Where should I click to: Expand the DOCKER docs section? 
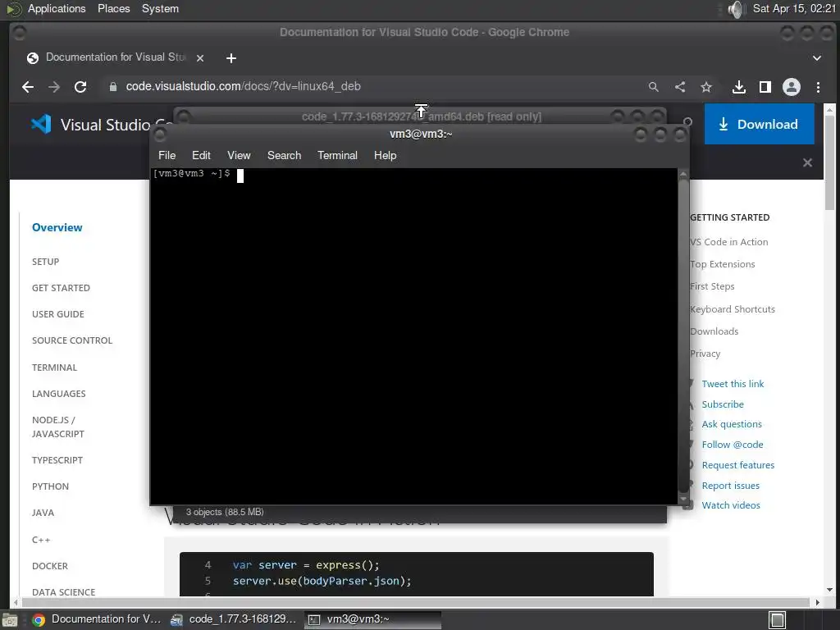pos(50,566)
